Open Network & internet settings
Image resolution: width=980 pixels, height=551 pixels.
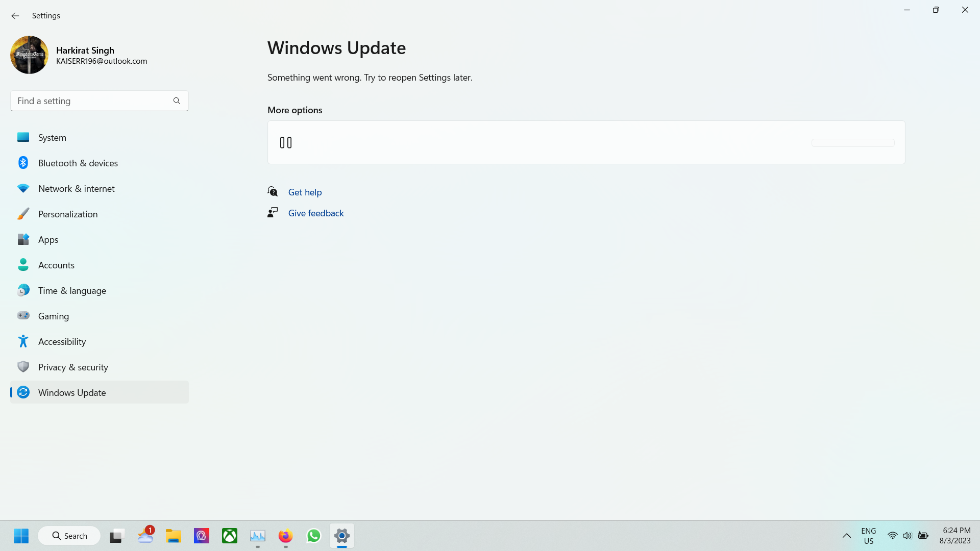(77, 189)
